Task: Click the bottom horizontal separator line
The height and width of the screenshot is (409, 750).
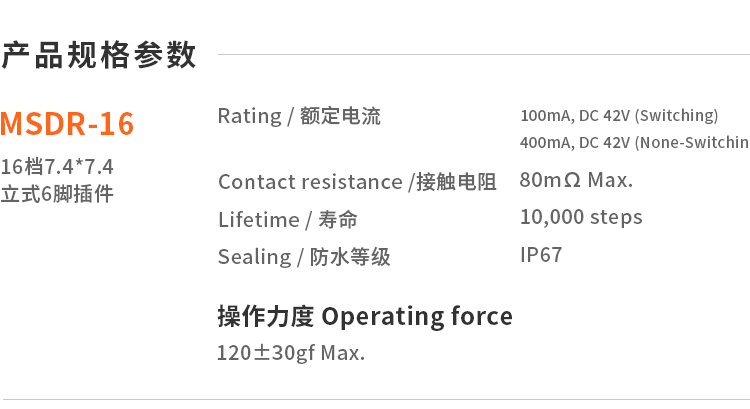Action: click(x=376, y=399)
